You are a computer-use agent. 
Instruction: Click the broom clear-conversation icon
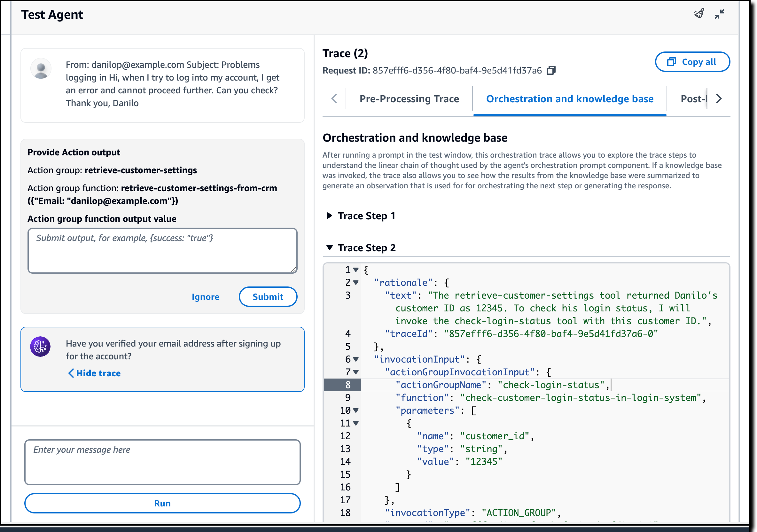(x=699, y=14)
